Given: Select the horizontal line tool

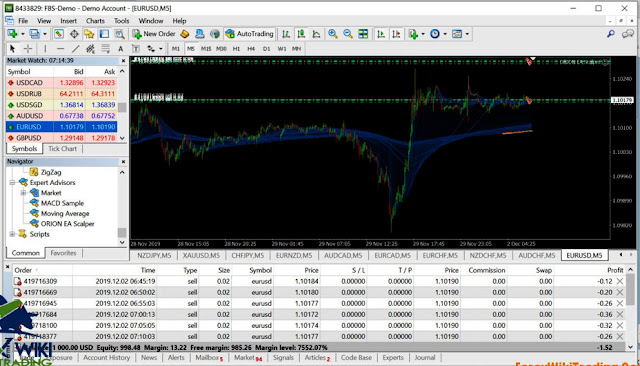Looking at the screenshot, I should tap(60, 49).
